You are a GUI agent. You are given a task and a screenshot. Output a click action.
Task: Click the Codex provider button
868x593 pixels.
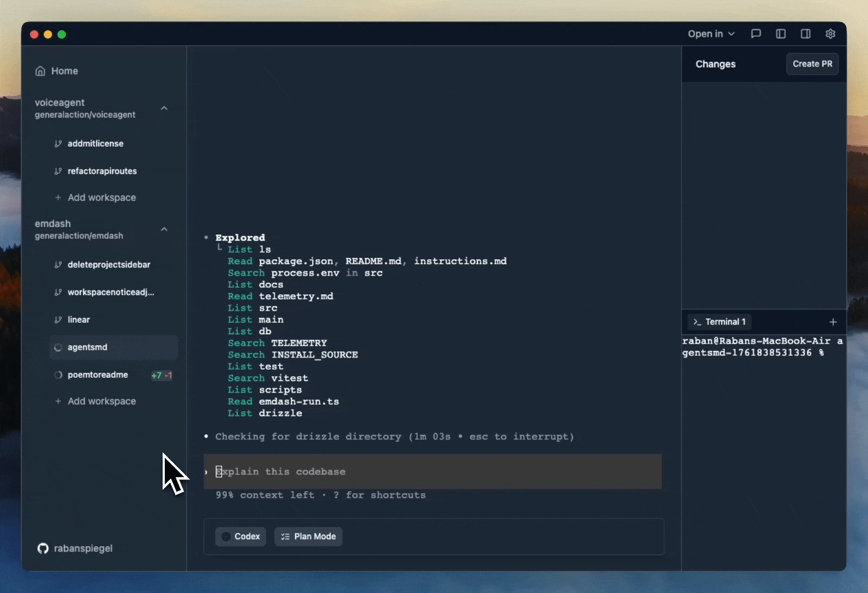(x=241, y=536)
